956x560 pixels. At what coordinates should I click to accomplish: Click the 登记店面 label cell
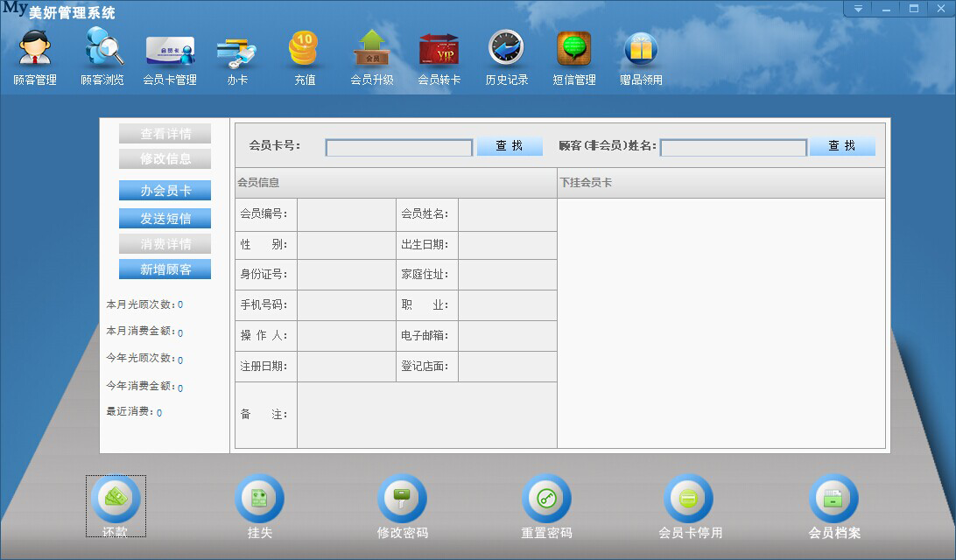coord(427,367)
